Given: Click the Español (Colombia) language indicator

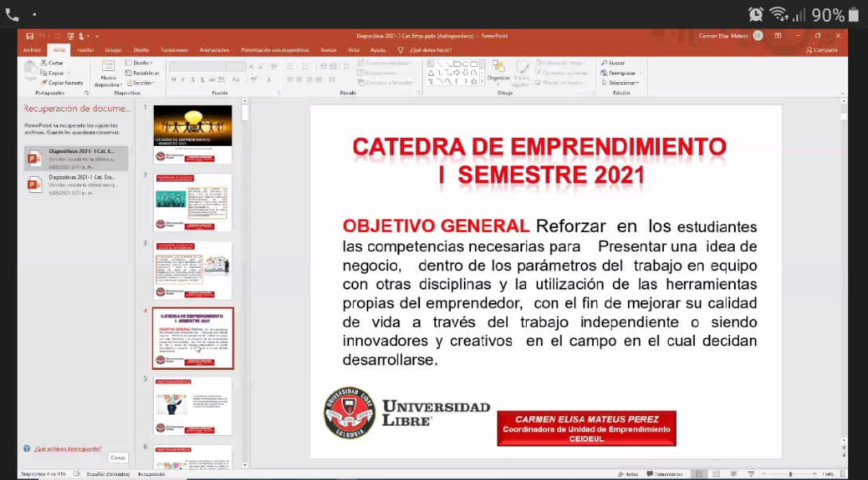Looking at the screenshot, I should [108, 474].
